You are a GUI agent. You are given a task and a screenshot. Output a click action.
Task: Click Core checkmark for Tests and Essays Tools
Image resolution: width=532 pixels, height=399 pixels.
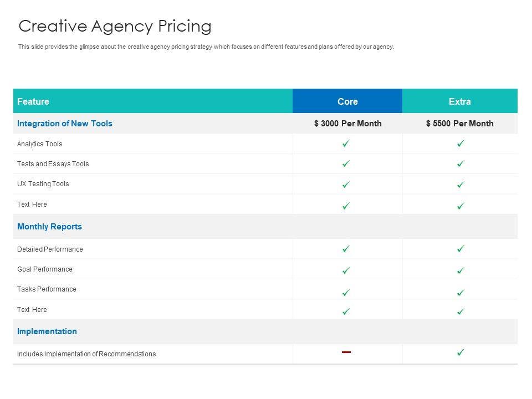point(346,164)
